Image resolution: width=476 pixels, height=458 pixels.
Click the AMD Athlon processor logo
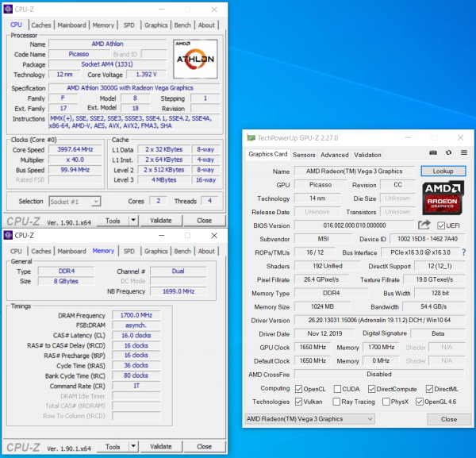pos(195,59)
